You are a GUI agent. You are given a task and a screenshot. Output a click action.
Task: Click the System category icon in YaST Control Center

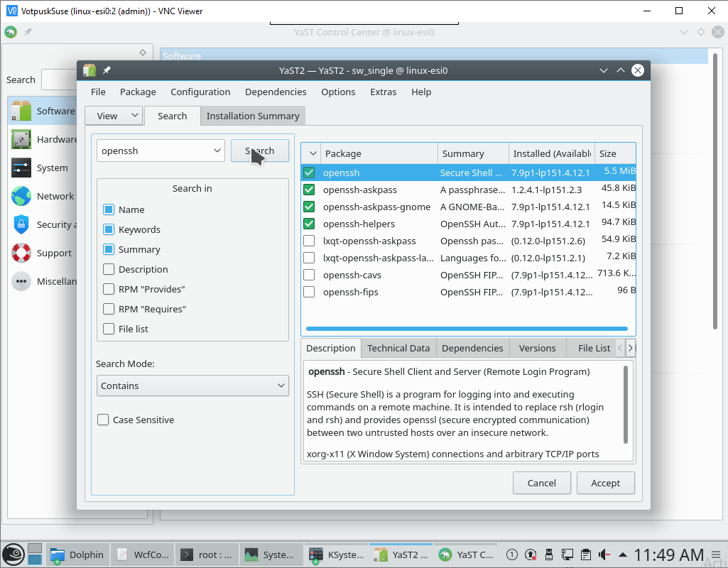(21, 168)
